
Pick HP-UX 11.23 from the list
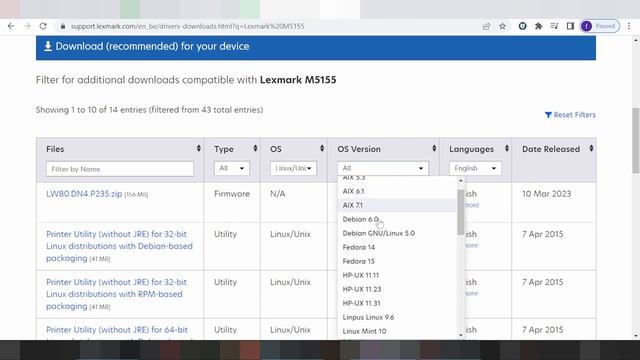tap(397, 289)
